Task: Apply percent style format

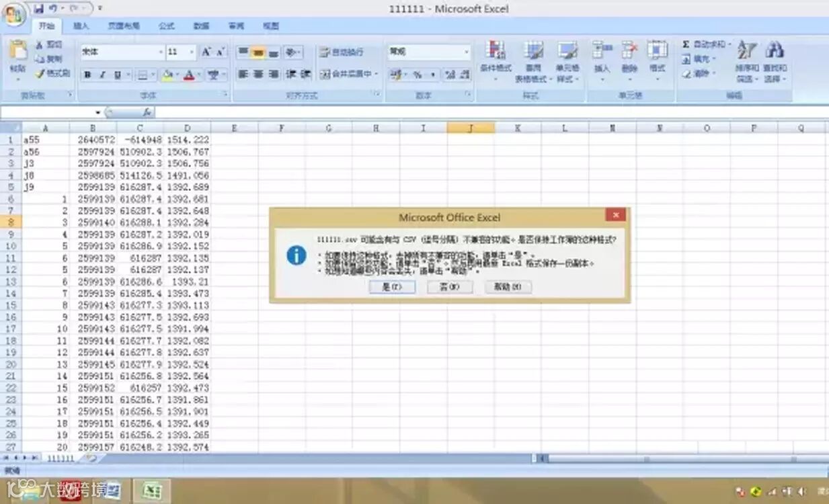Action: [x=418, y=75]
